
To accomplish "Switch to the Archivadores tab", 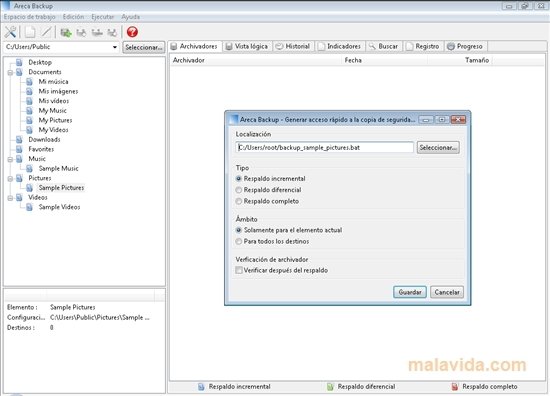I will [195, 46].
